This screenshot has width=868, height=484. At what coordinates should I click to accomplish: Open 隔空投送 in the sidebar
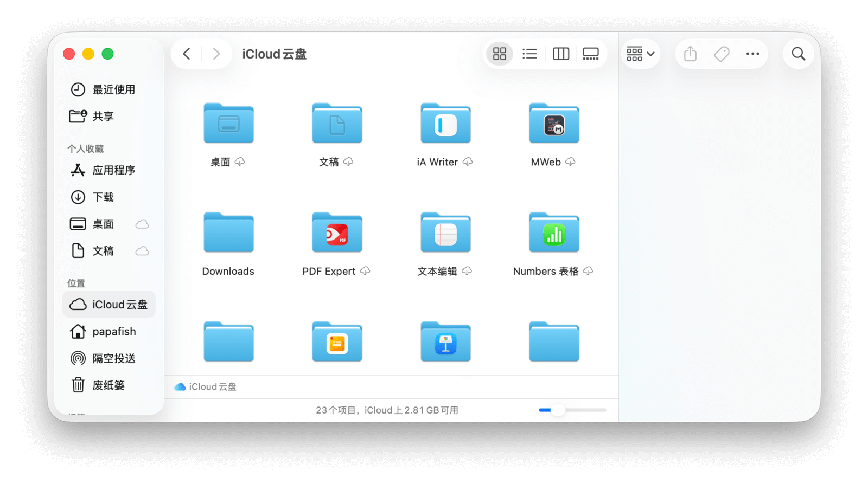(x=113, y=358)
